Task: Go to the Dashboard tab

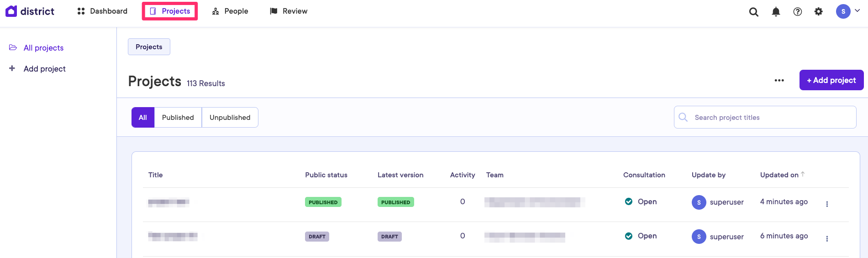Action: click(x=102, y=11)
